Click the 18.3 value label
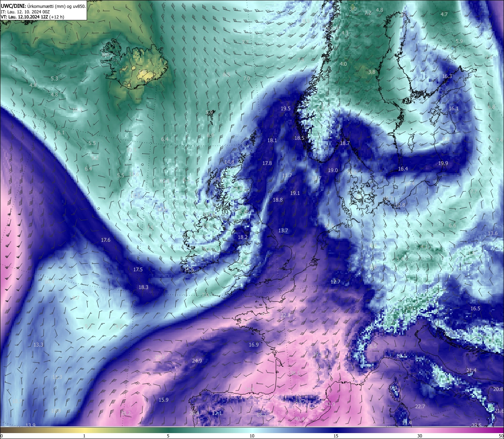The height and width of the screenshot is (439, 504). [x=143, y=287]
